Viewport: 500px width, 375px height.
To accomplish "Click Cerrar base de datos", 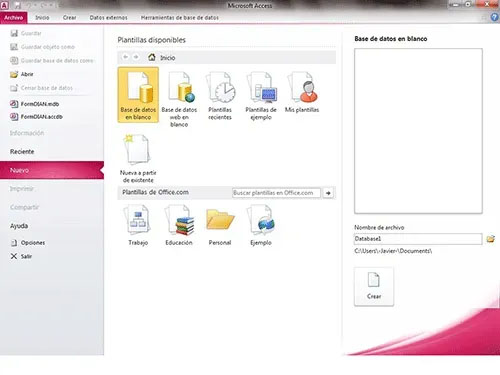I will [x=41, y=88].
